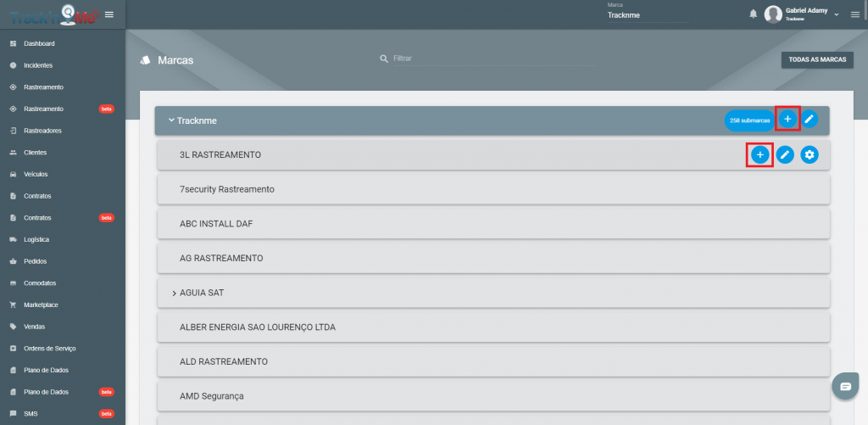Click the Incidentes sidebar icon
The height and width of the screenshot is (425, 868).
pos(14,65)
